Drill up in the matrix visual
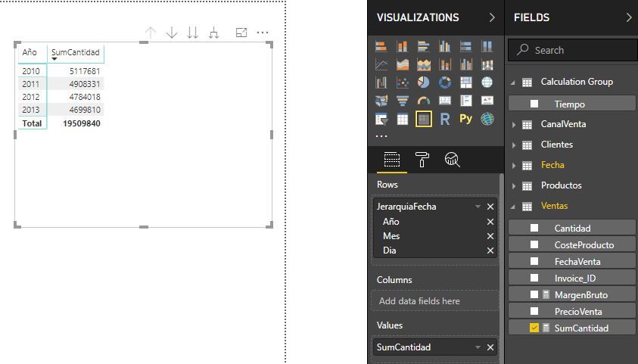The height and width of the screenshot is (364, 638). (151, 33)
